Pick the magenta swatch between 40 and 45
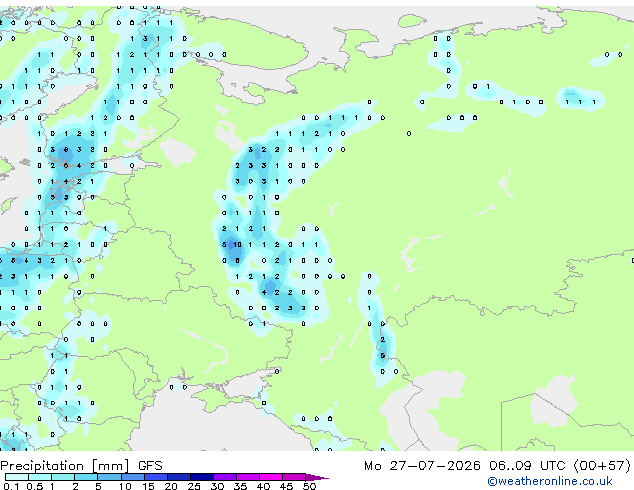Viewport: 634px width, 490px height. 271,477
